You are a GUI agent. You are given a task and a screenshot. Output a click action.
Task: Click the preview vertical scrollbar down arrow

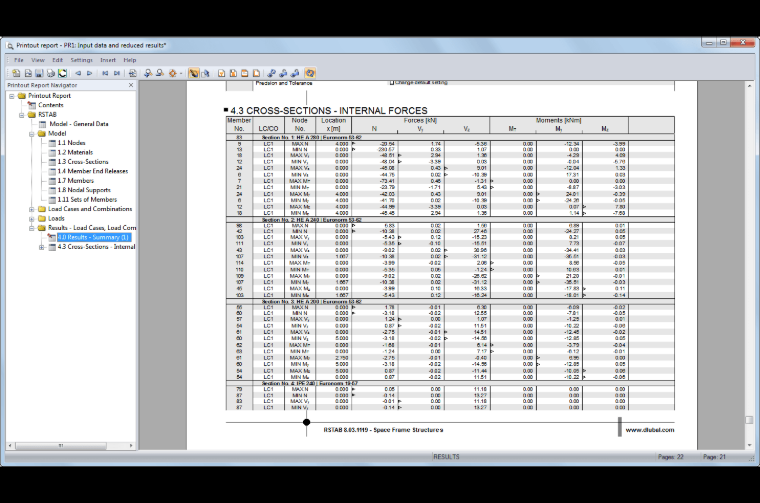tap(749, 445)
